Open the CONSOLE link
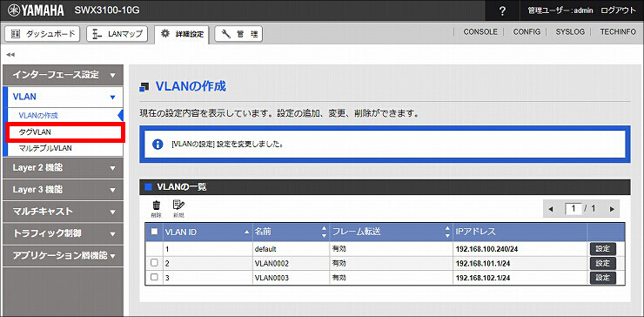Screen dimensions: 644x317 click(x=480, y=32)
